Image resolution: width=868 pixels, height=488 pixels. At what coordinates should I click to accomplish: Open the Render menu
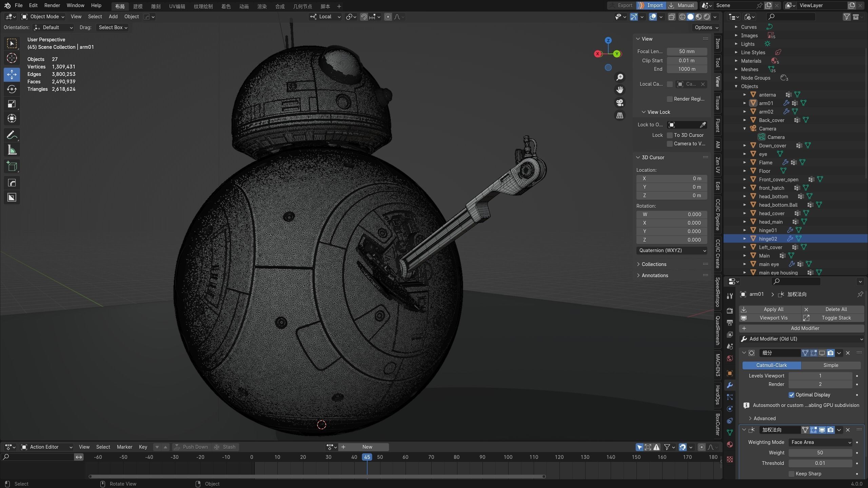[x=52, y=5]
